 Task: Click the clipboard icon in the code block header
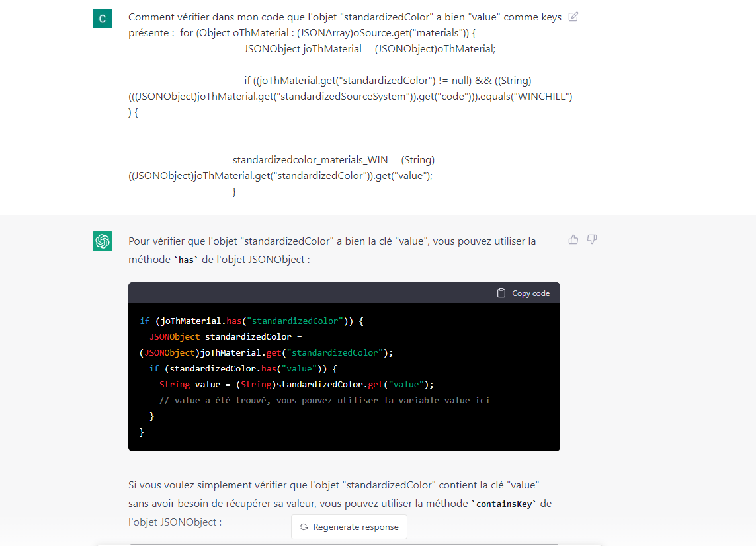[x=501, y=293]
